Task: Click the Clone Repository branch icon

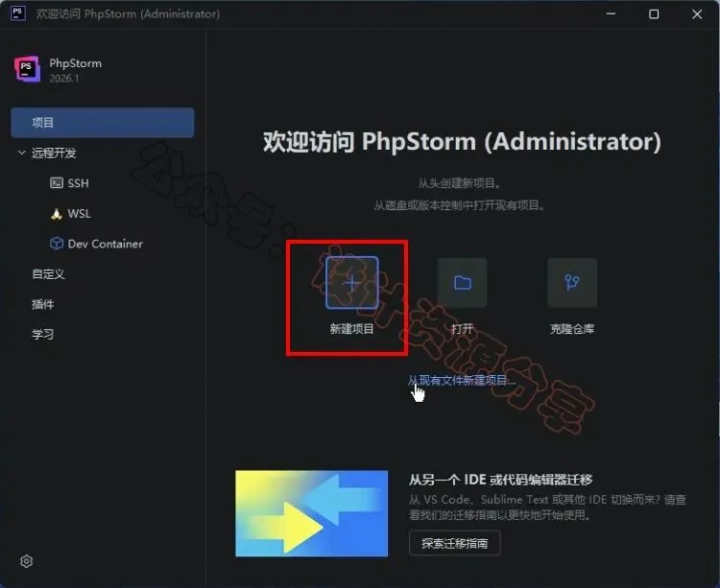Action: pos(572,282)
